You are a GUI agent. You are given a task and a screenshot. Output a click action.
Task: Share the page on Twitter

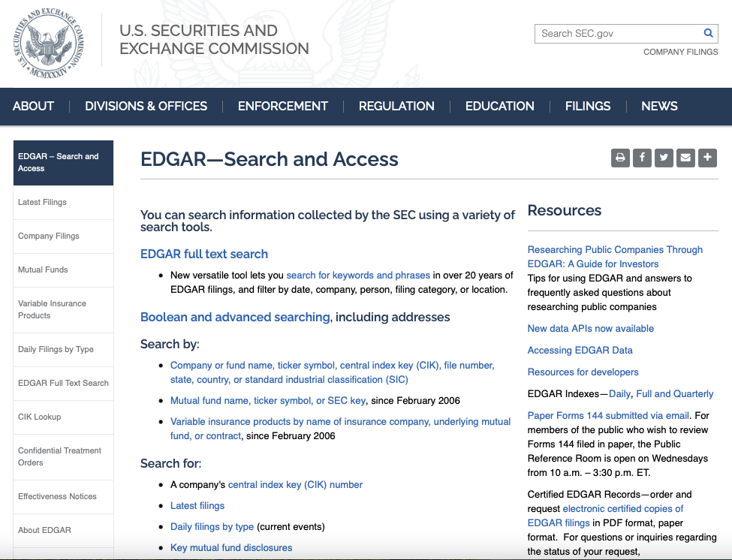[x=664, y=158]
